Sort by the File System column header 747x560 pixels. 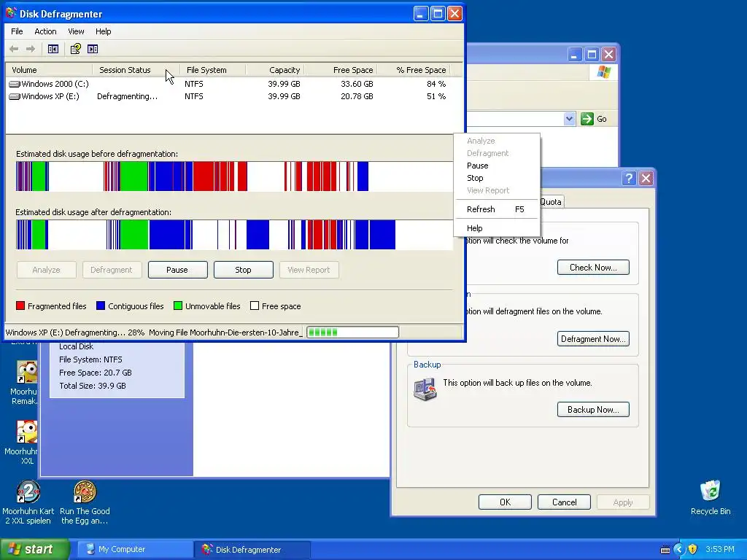tap(212, 70)
